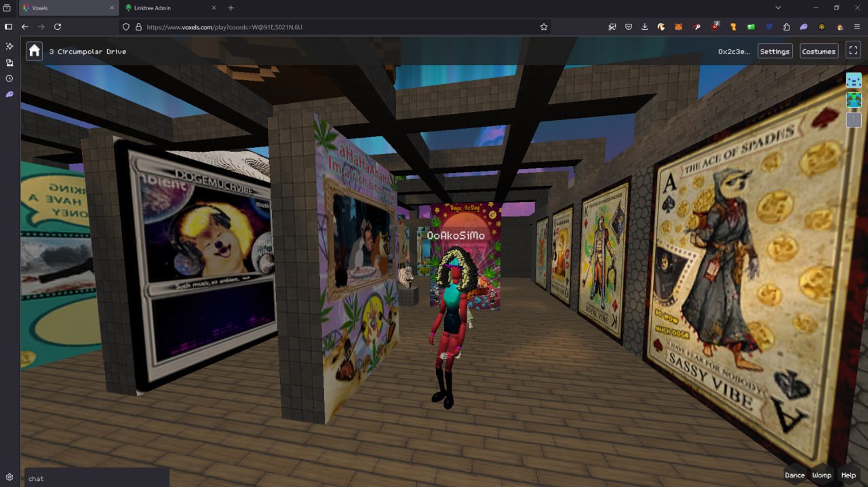Viewport: 868px width, 487px height.
Task: Click the OoAkoSiMo avatar name label
Action: [456, 236]
